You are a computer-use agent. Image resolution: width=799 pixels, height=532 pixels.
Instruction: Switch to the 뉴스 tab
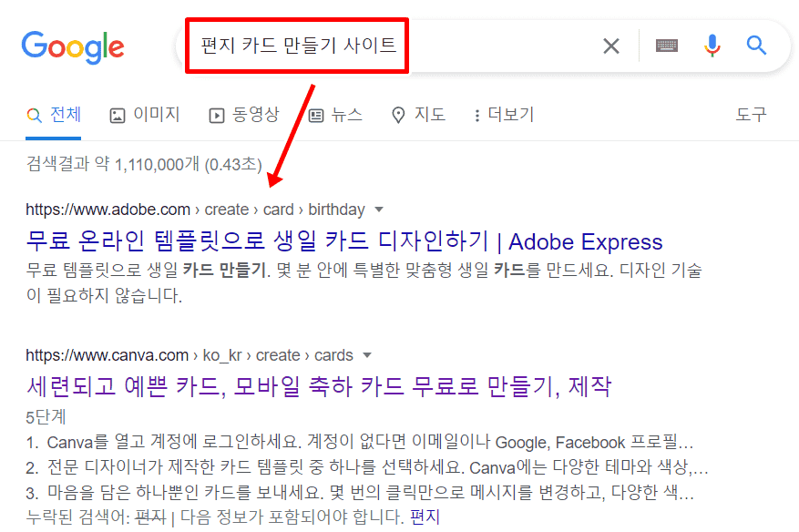336,115
